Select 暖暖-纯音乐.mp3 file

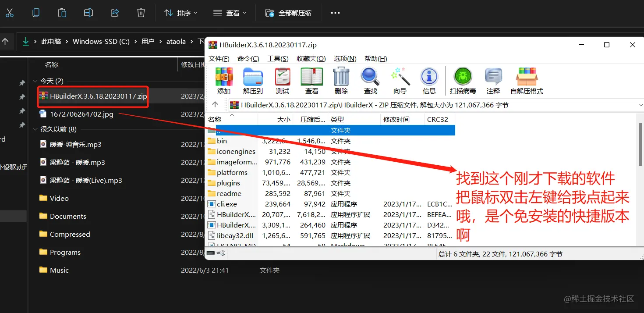[71, 144]
